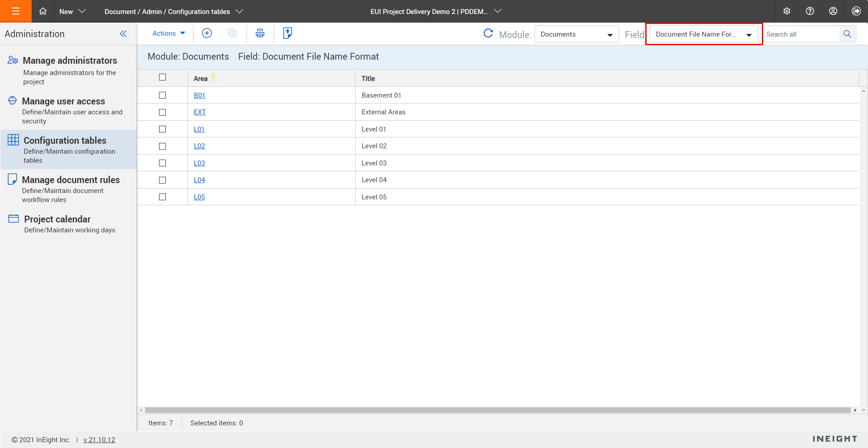Screen dimensions: 868x448
Task: Click the search magnifier button
Action: [x=847, y=34]
